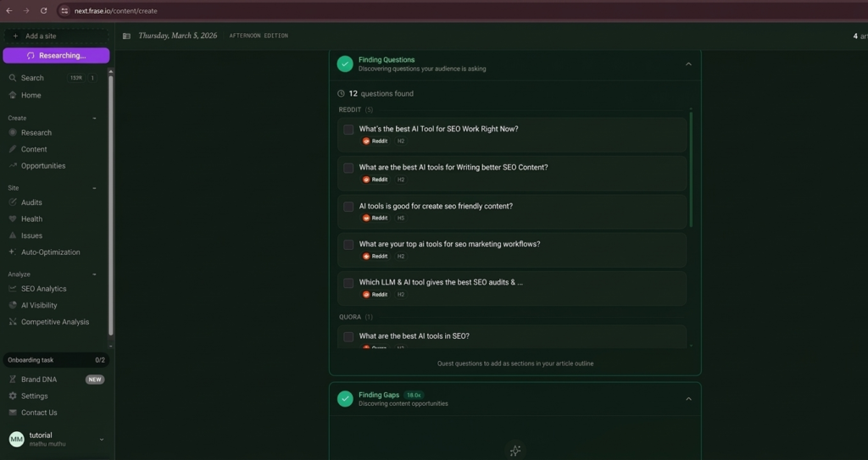Click H5 tag under 'create seo friendly content' question
Viewport: 868px width, 460px height.
(401, 218)
